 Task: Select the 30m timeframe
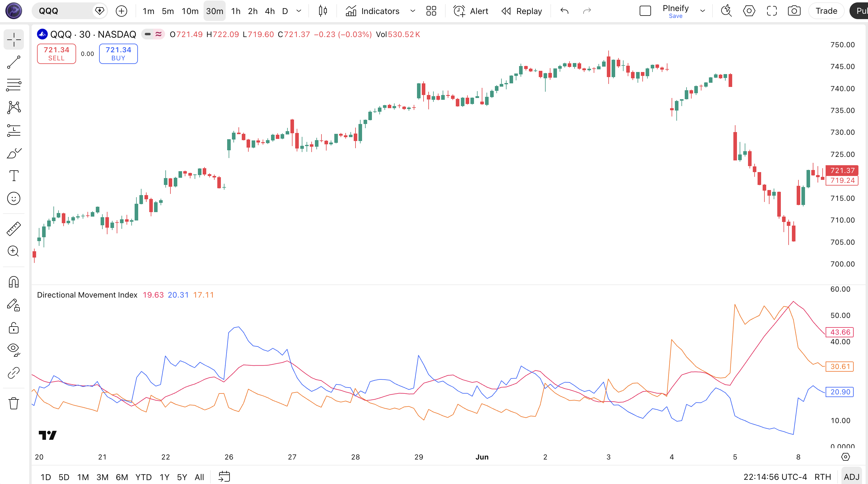pyautogui.click(x=215, y=11)
